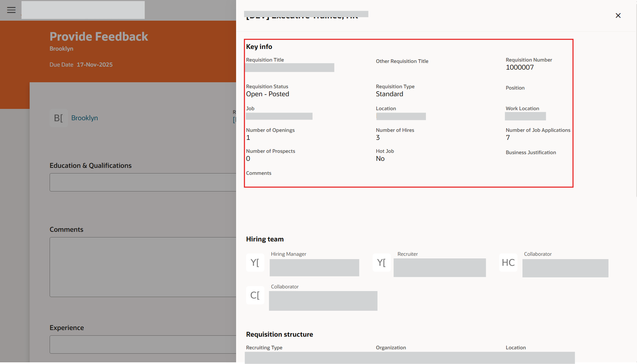
Task: Click the Work Location label
Action: [522, 109]
